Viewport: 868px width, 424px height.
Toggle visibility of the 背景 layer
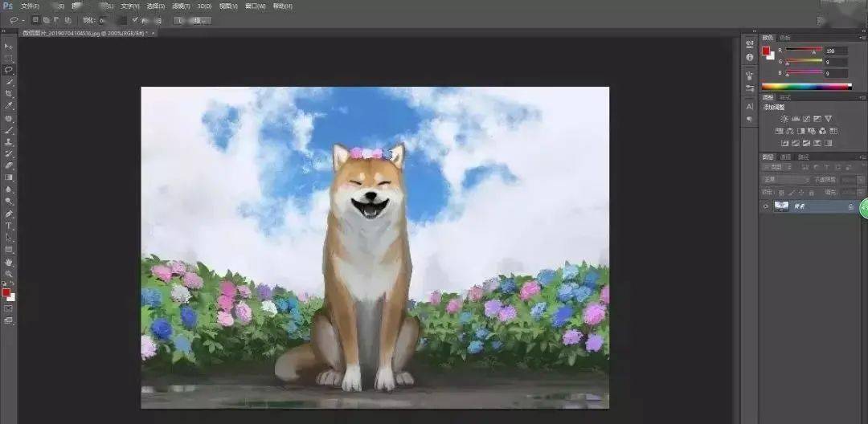click(x=765, y=206)
